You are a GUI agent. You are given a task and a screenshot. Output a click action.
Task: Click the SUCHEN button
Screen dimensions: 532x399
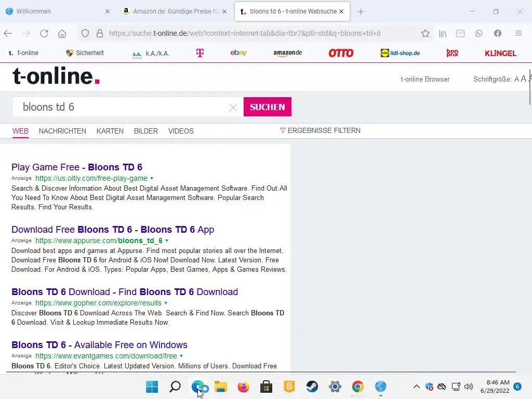pyautogui.click(x=268, y=107)
